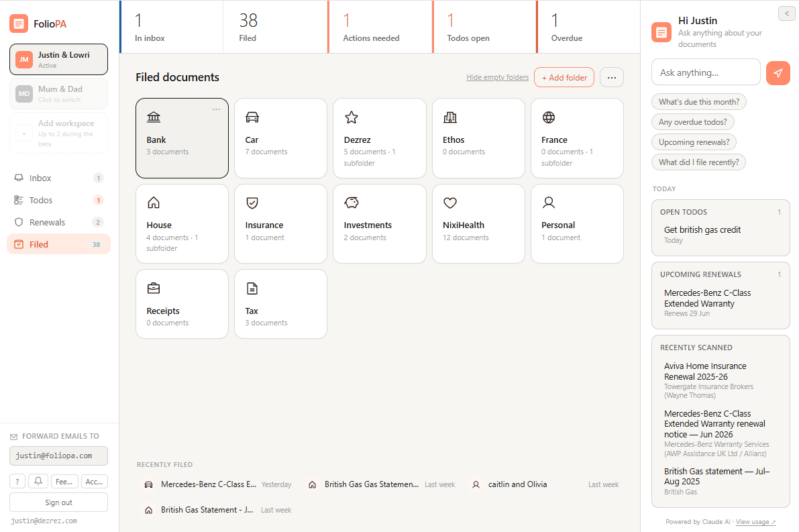Open the Investments piggy bank folder
This screenshot has height=532, width=799.
[380, 223]
